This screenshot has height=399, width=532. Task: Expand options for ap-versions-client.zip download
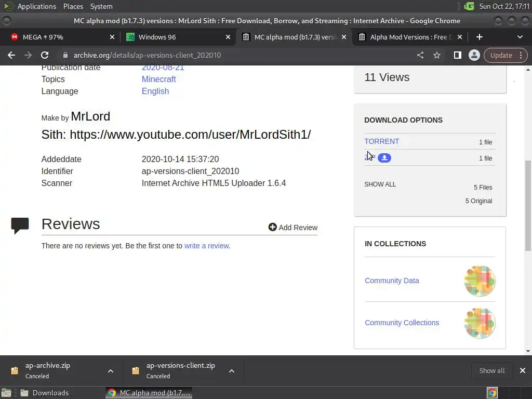[232, 371]
